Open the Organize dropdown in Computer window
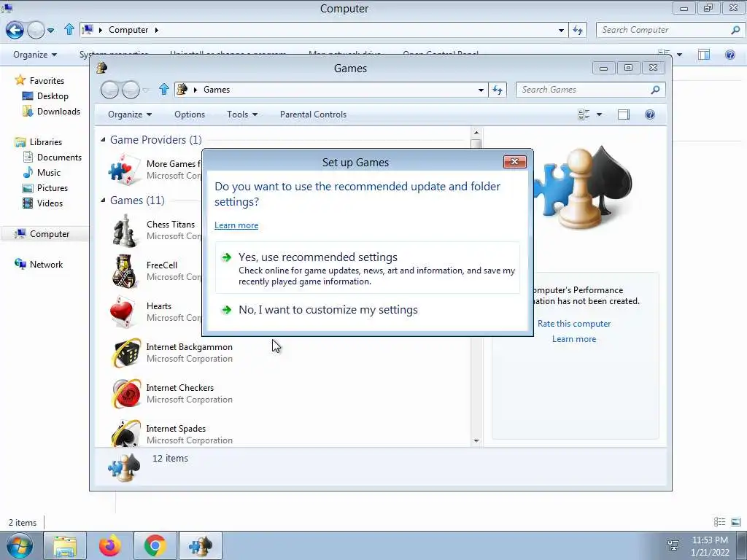 pyautogui.click(x=35, y=54)
